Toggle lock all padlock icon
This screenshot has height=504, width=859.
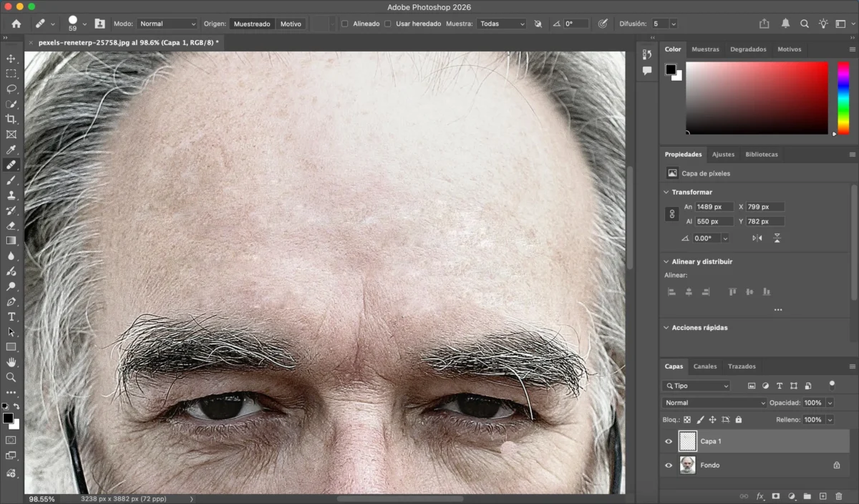739,420
